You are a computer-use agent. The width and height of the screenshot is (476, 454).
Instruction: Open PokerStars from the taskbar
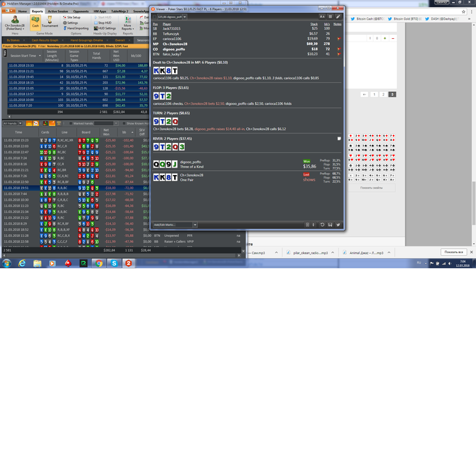68,263
